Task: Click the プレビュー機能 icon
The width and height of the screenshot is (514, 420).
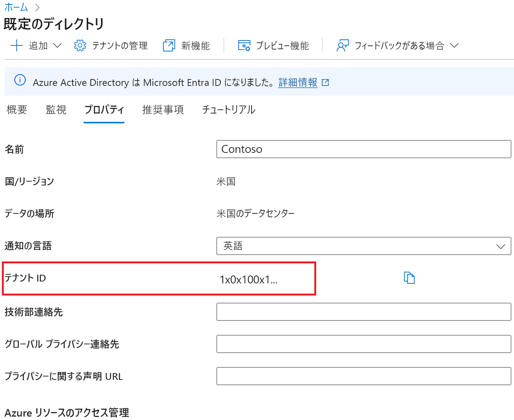Action: (244, 46)
